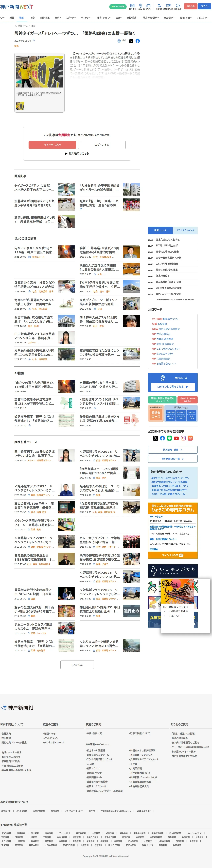Open headline 福島で震度4
212x868 pixels.
pos(163,276)
